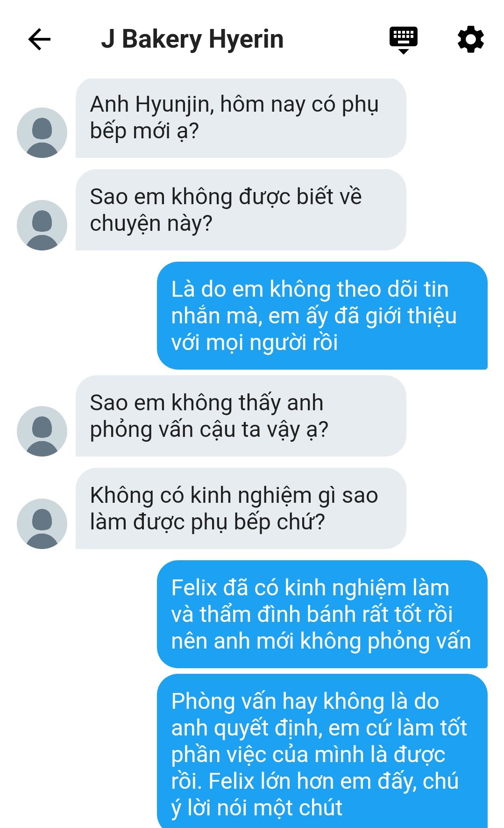Go back using the arrow icon

coord(39,39)
